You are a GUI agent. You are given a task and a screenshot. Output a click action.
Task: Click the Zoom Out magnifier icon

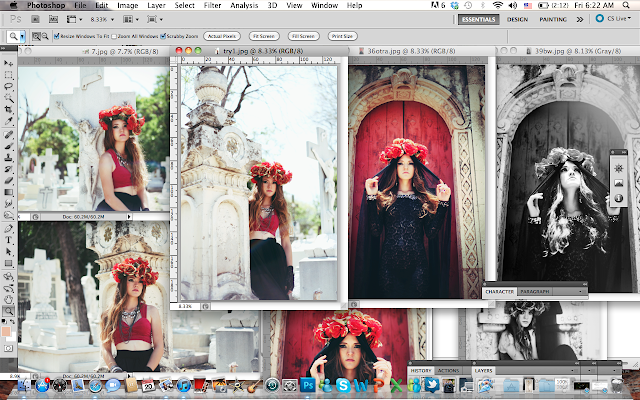click(x=46, y=36)
